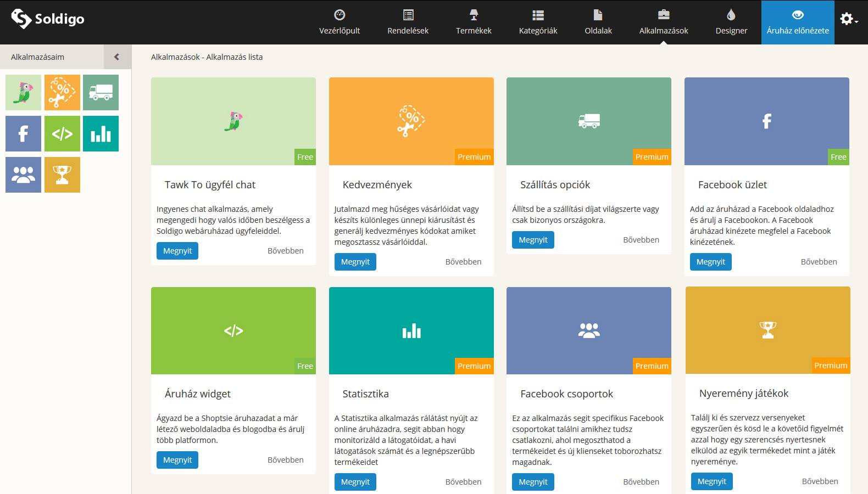Open the Alkalmazások menu
868x494 pixels.
pos(664,23)
